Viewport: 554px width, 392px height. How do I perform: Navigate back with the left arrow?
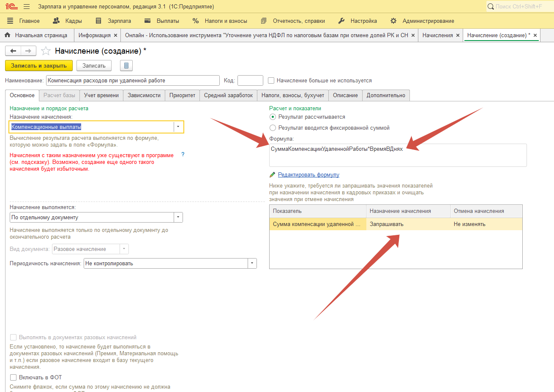[x=13, y=51]
